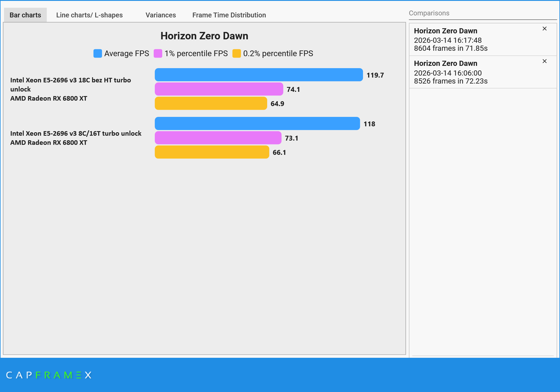Click the 73.1 pink percentile bar

[218, 138]
